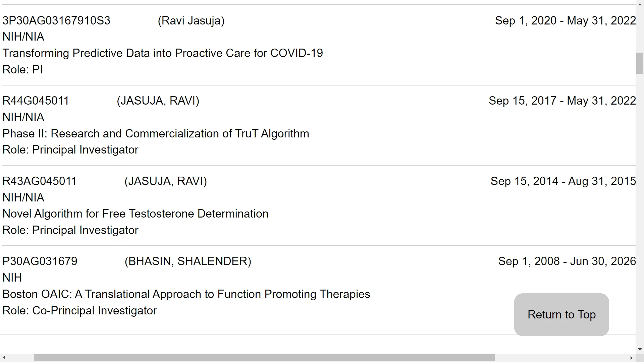Image resolution: width=644 pixels, height=362 pixels.
Task: Click the scrollbar down arrow
Action: tap(640, 349)
